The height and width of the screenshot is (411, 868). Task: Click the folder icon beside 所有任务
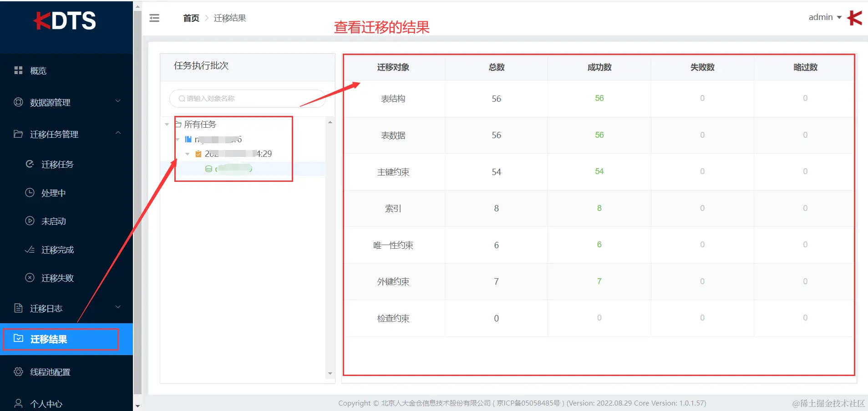click(x=178, y=124)
